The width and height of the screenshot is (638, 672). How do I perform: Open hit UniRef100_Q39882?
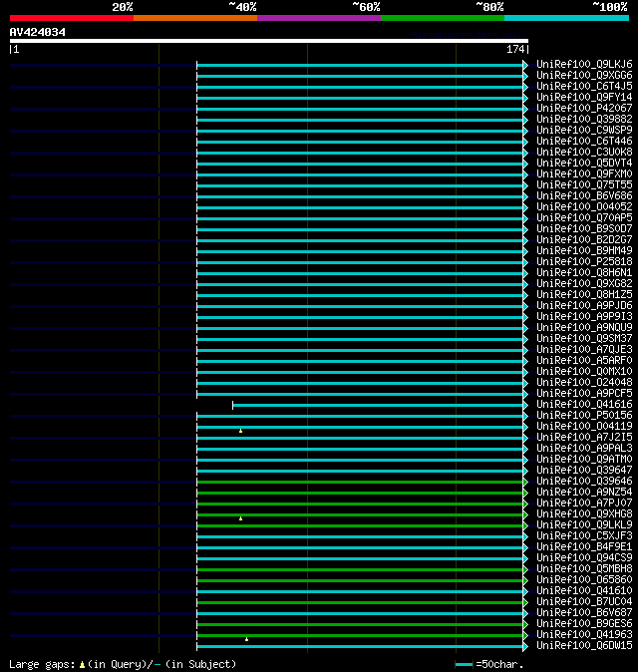click(x=584, y=119)
